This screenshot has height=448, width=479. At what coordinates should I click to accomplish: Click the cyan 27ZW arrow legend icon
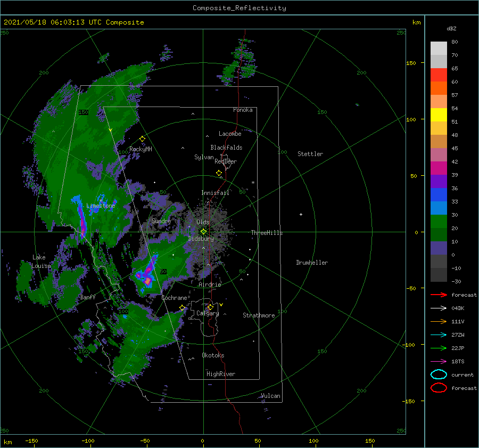click(x=439, y=335)
